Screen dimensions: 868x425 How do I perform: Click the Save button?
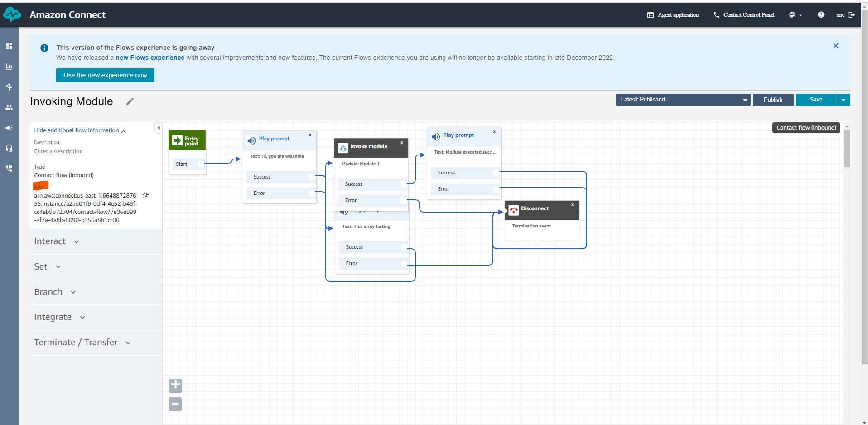tap(816, 100)
